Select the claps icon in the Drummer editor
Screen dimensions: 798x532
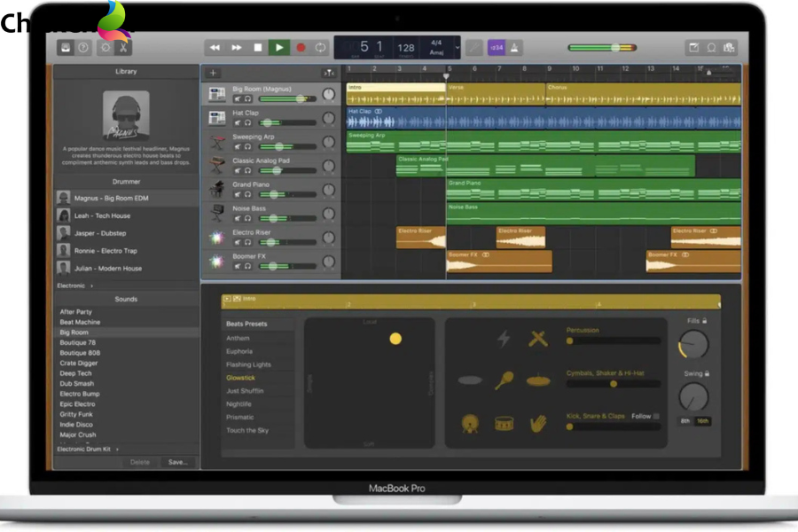coord(539,421)
